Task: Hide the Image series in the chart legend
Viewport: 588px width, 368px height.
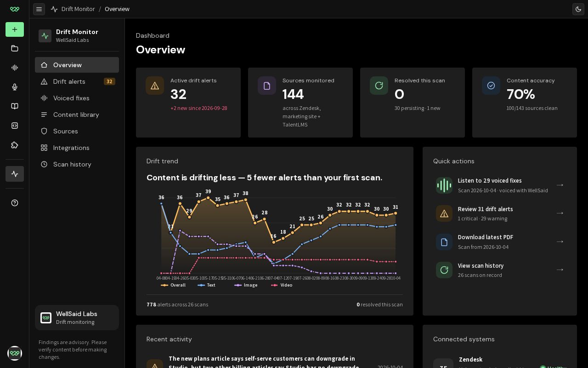Action: [246, 285]
